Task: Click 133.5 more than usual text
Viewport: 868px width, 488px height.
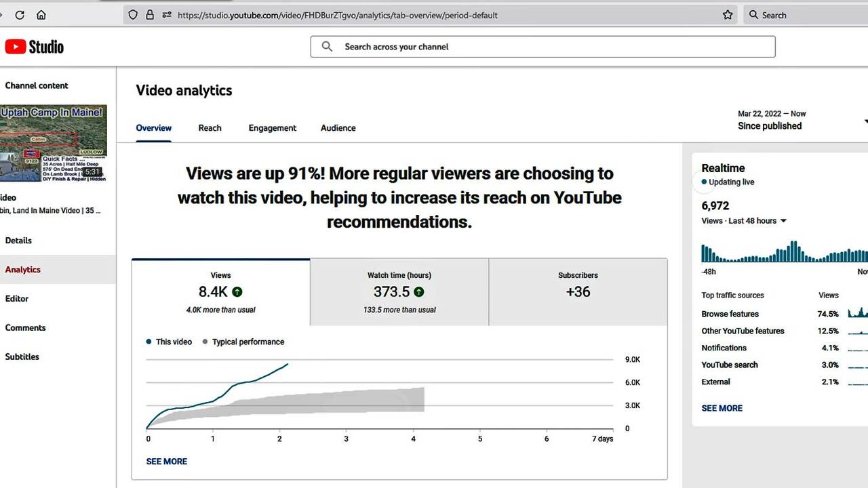Action: (399, 310)
